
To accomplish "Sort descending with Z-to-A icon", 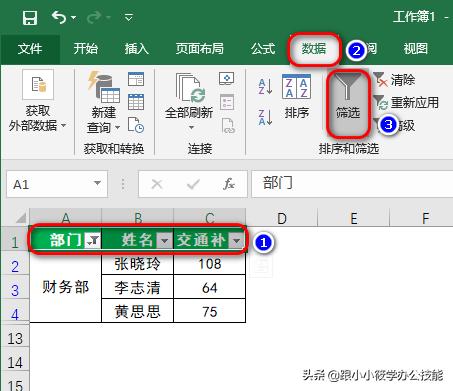I will (265, 117).
